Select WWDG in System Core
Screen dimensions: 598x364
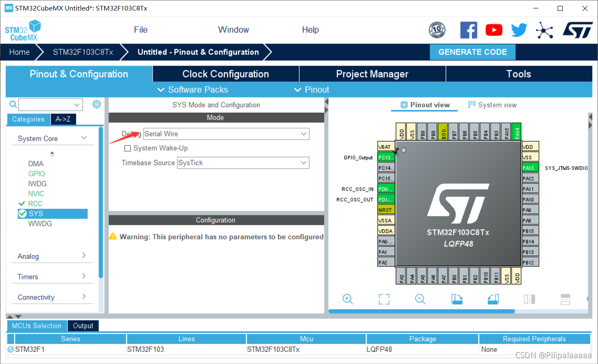[x=40, y=224]
